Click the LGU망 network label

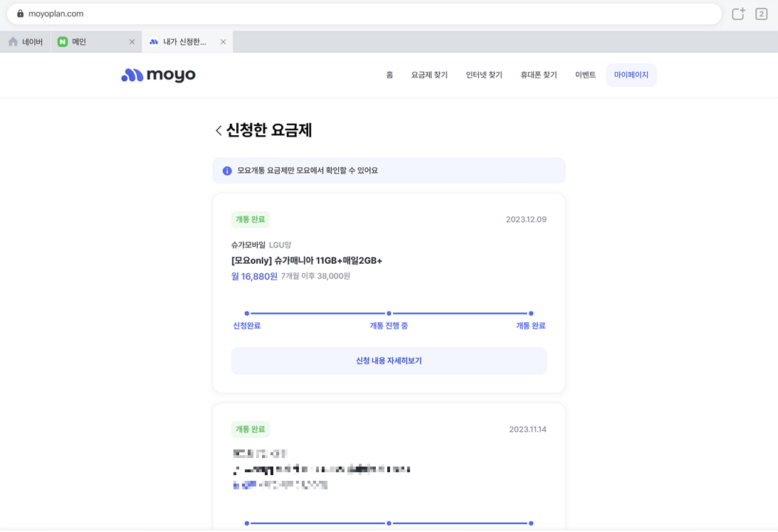coord(280,245)
